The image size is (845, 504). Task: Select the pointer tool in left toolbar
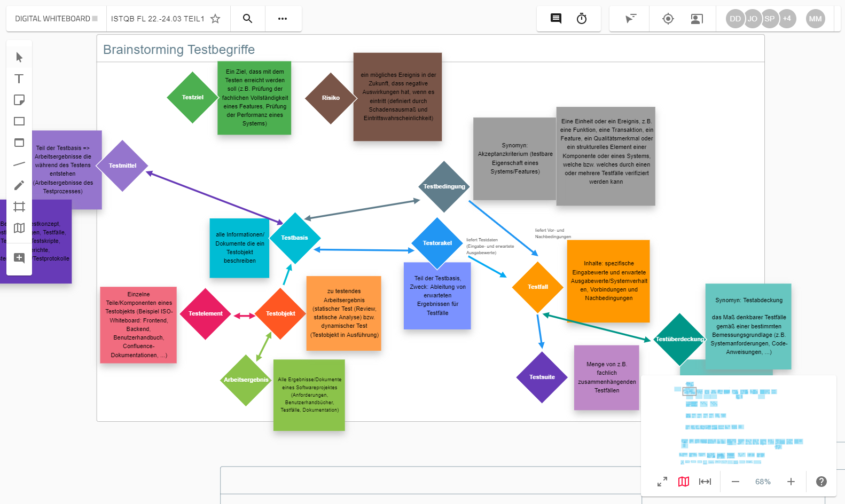click(x=19, y=57)
